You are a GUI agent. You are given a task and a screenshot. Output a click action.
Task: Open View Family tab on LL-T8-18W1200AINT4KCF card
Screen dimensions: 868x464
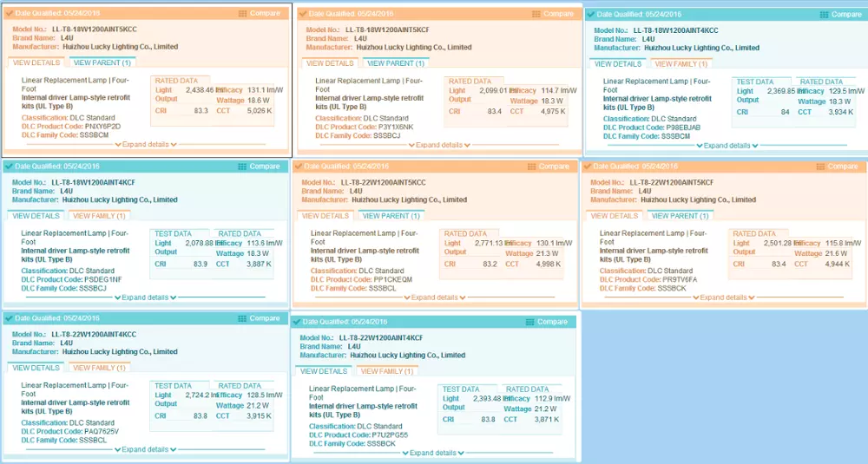point(100,216)
